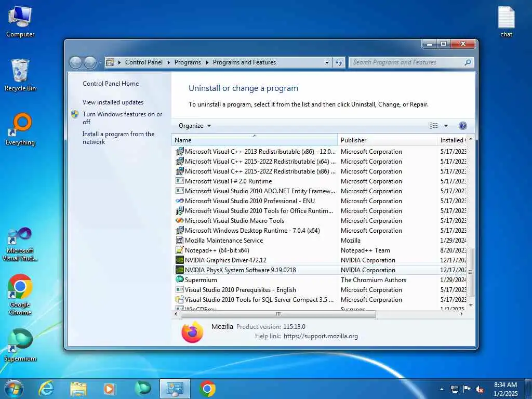532x399 pixels.
Task: Select the Everything desktop shortcut
Action: coord(20,129)
